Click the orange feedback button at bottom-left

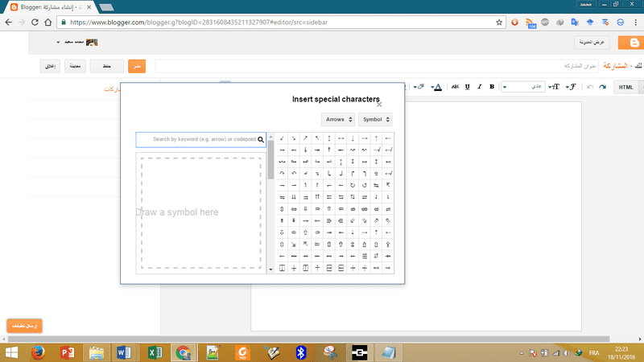[26, 325]
